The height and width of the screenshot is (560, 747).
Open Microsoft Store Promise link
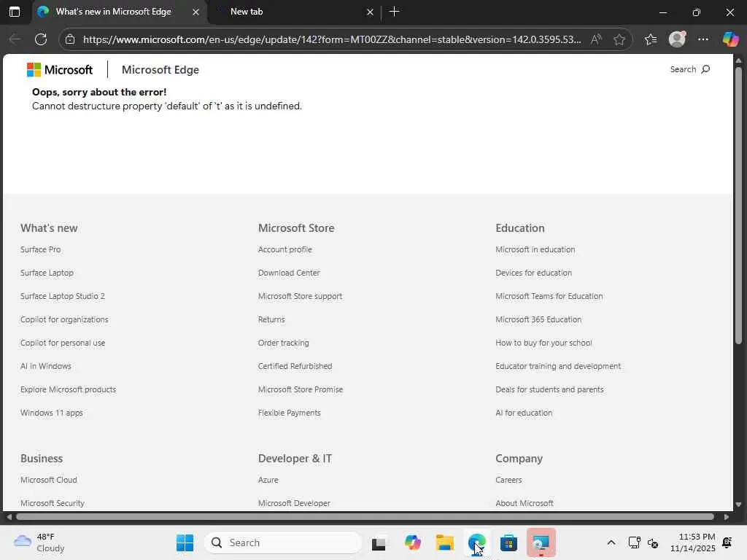click(301, 389)
